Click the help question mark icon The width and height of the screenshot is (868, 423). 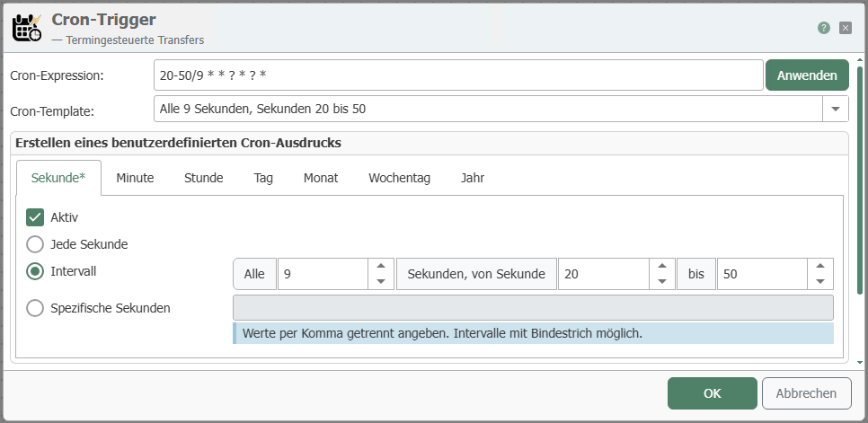pos(823,28)
